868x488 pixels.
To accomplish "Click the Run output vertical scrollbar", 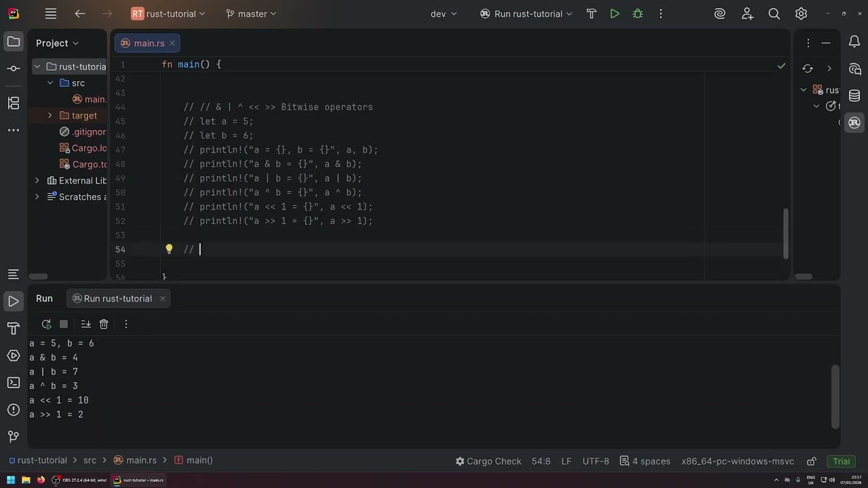I will pyautogui.click(x=835, y=396).
